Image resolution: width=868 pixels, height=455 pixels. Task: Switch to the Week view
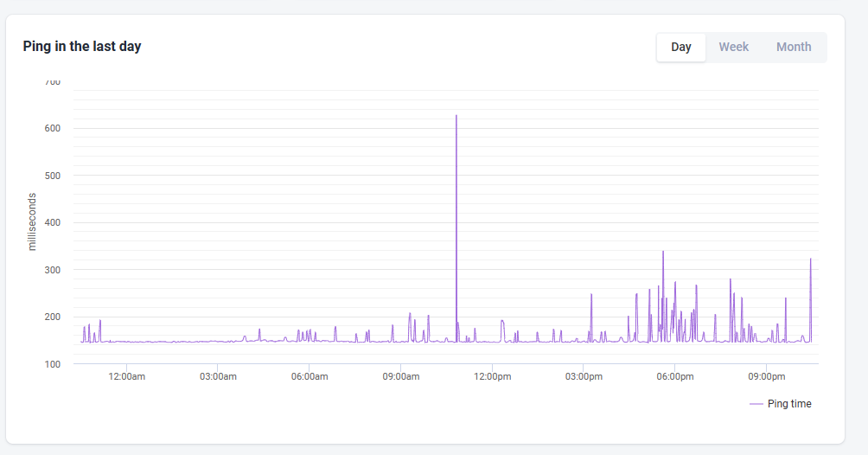coord(733,47)
